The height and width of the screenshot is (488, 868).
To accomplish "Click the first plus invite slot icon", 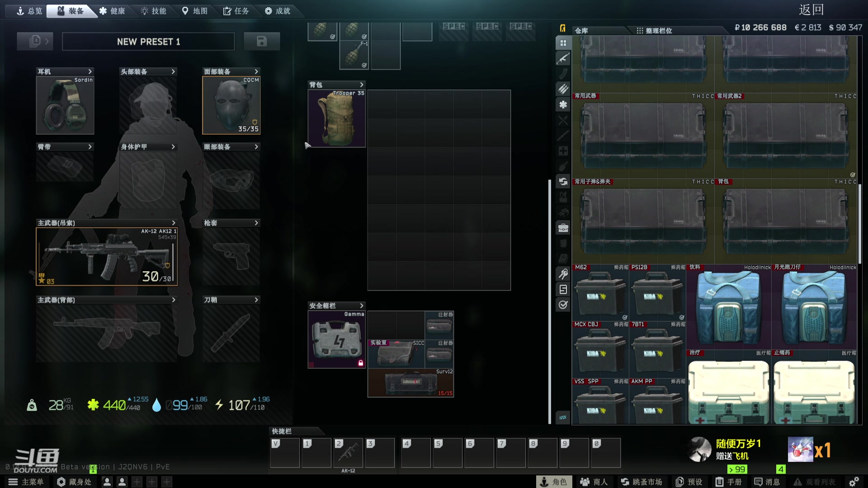I will pyautogui.click(x=137, y=482).
